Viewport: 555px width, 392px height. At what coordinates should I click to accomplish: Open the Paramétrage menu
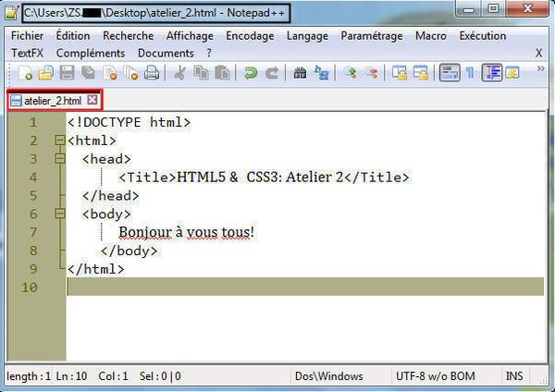click(x=372, y=36)
